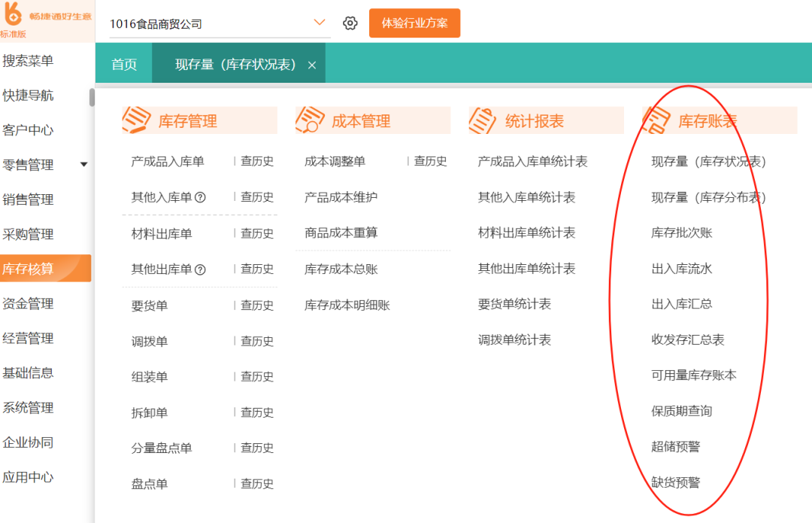812x523 pixels.
Task: Open 出入库汇总 link
Action: [x=682, y=304]
